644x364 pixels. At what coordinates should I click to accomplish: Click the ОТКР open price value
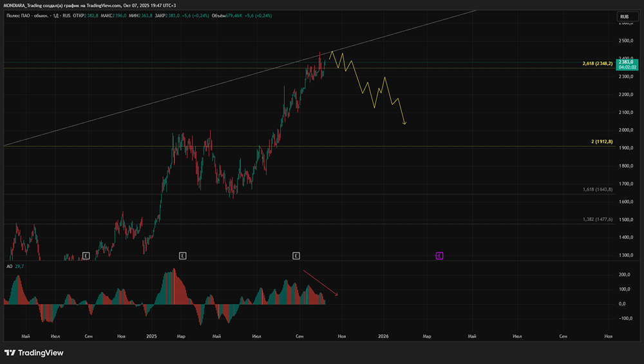click(91, 15)
